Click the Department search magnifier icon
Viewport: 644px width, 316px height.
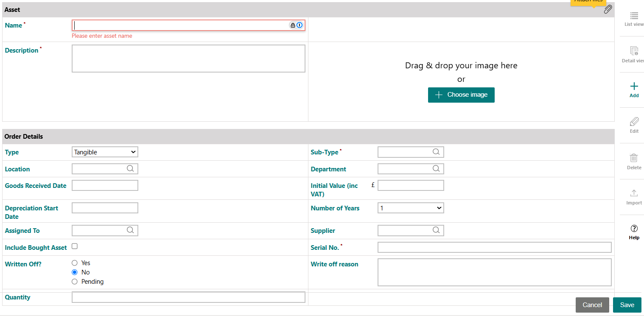pos(436,168)
